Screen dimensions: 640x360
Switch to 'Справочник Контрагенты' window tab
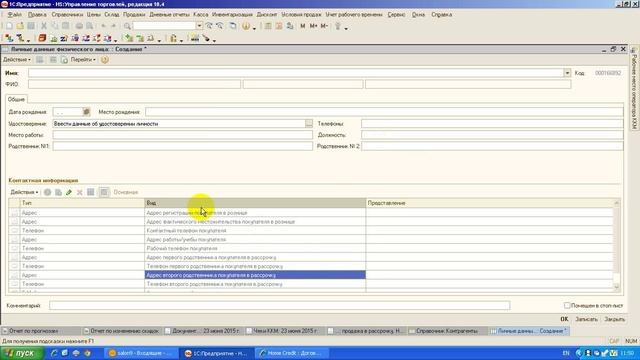coord(447,331)
